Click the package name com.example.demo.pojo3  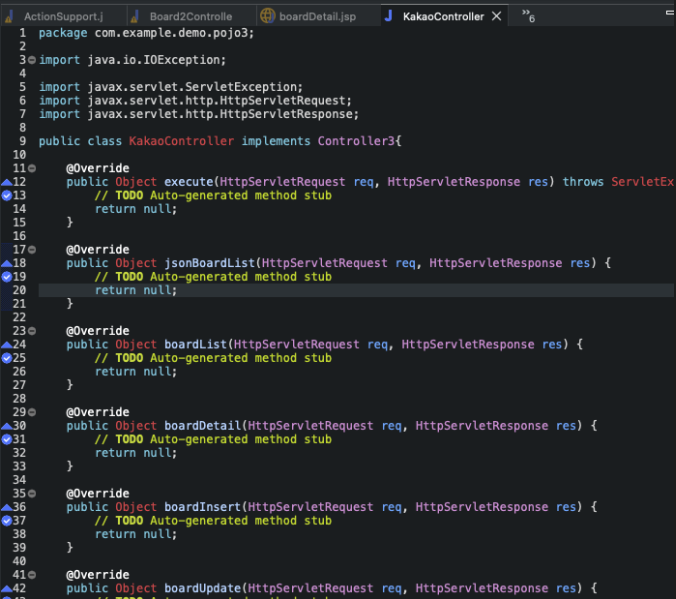pyautogui.click(x=171, y=33)
